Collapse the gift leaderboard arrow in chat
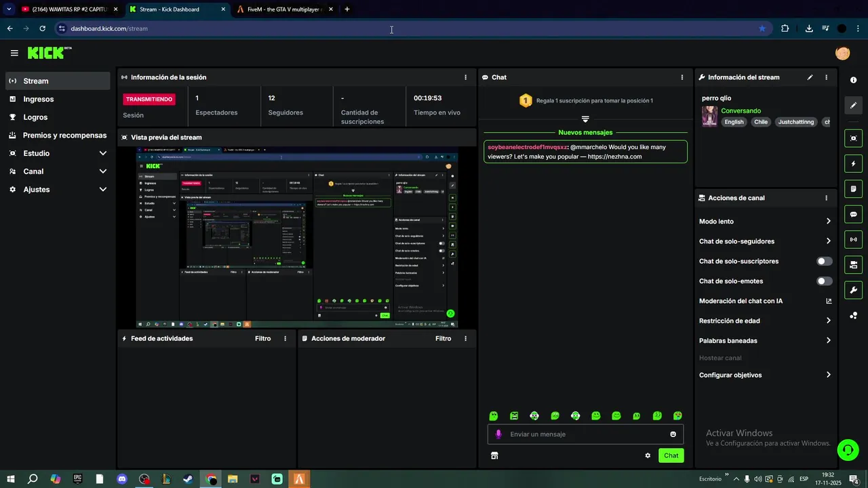This screenshot has height=488, width=868. point(585,119)
